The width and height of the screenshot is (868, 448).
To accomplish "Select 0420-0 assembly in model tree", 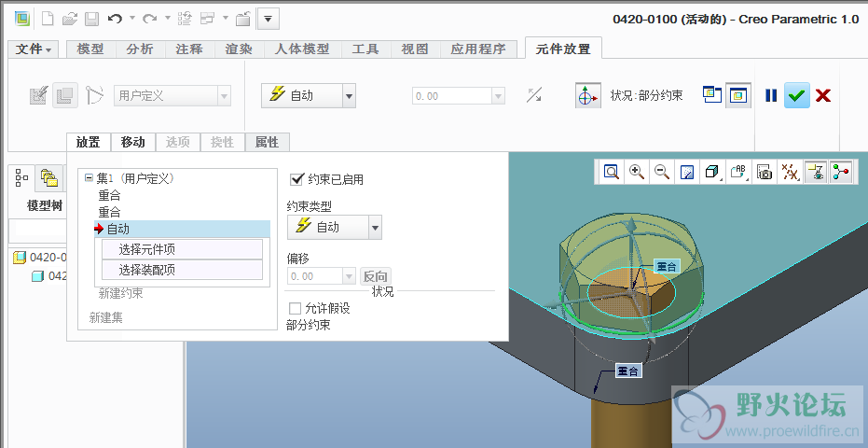I will [x=40, y=258].
